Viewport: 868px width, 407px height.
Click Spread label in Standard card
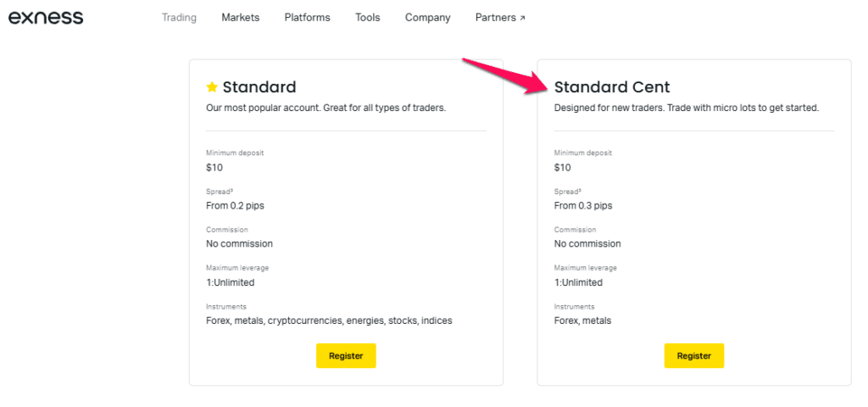click(220, 192)
